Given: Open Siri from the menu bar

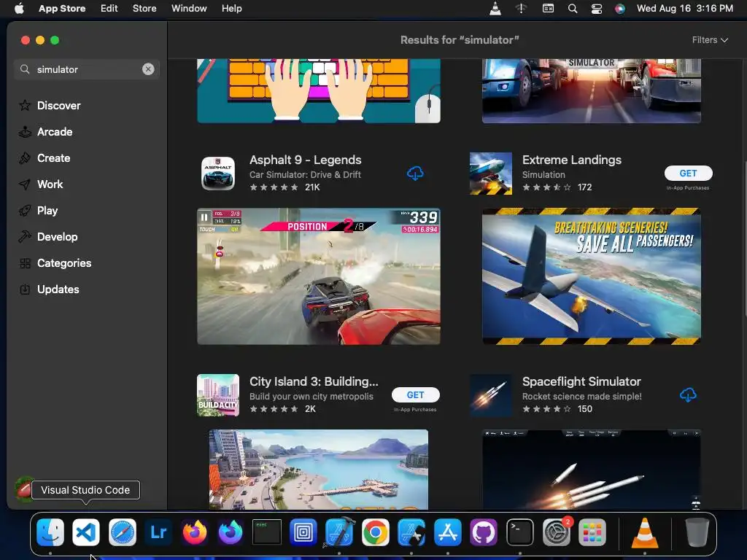Looking at the screenshot, I should (x=620, y=9).
